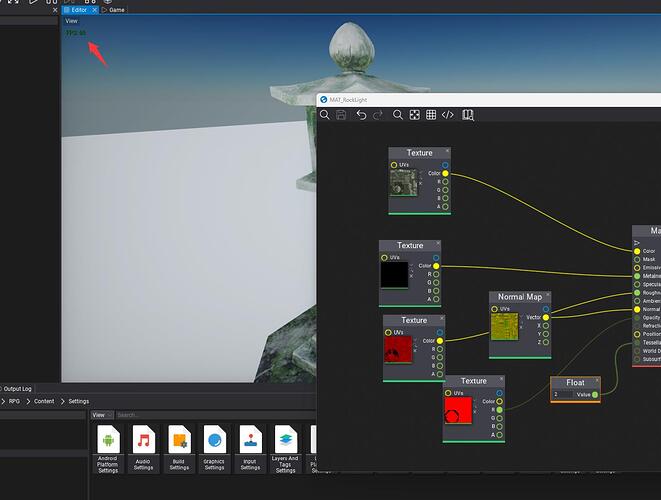Viewport: 661px width, 500px height.
Task: Click the Undo arrow in material editor
Action: tap(361, 115)
